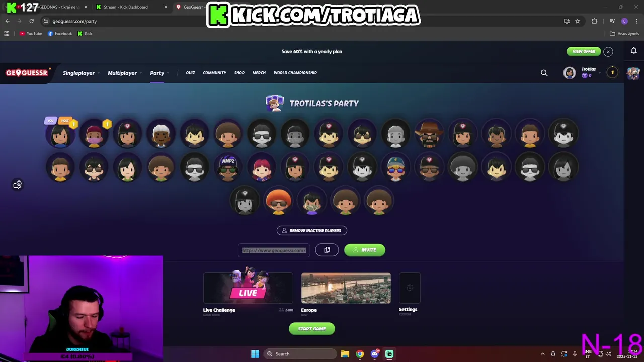Close the Stream - Kick Dashboard tab
The width and height of the screenshot is (644, 362).
point(166,7)
